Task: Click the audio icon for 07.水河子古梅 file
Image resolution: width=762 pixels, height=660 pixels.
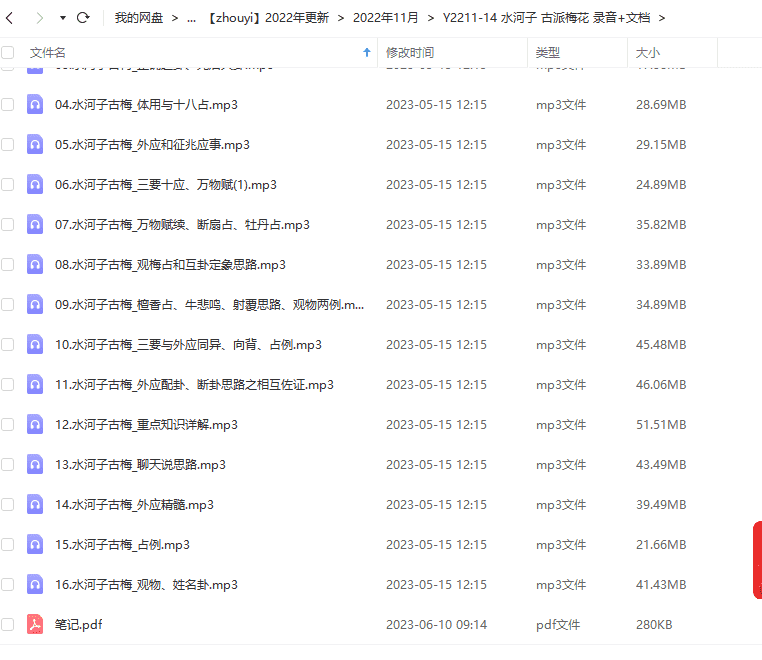Action: 35,224
